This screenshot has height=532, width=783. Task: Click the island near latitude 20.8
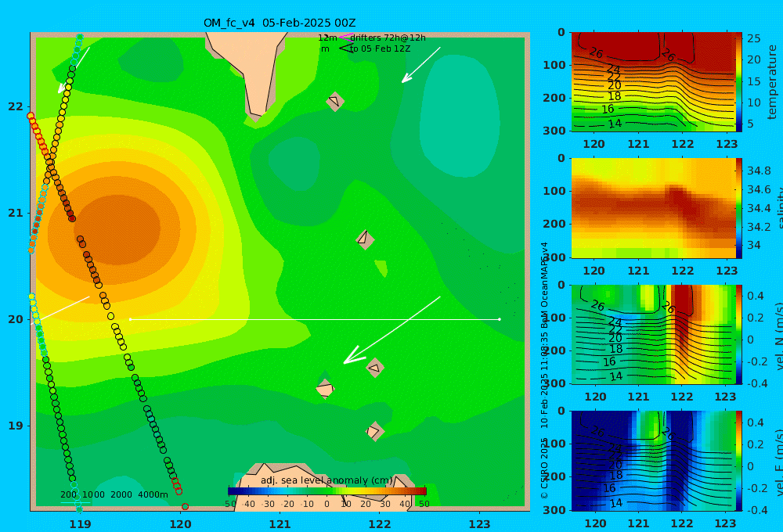pos(365,239)
